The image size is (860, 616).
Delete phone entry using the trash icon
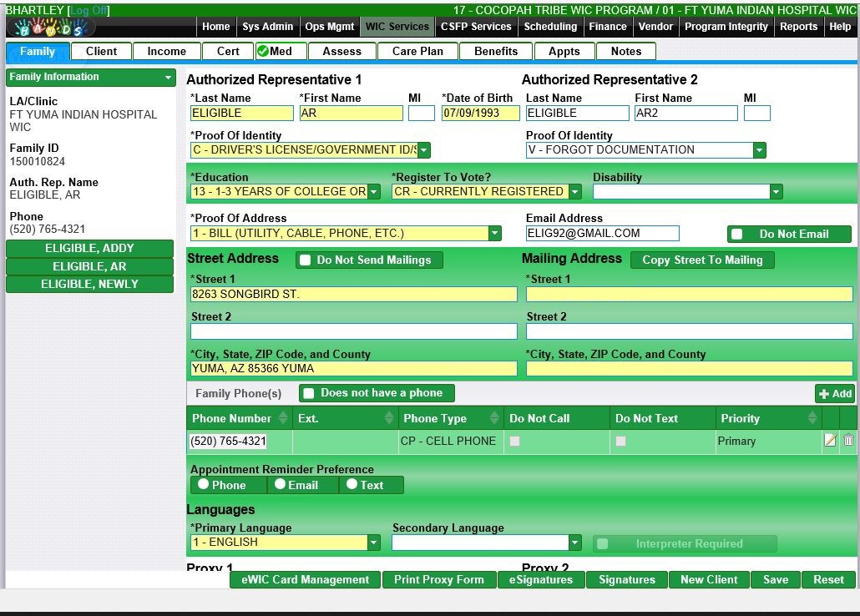coord(848,441)
